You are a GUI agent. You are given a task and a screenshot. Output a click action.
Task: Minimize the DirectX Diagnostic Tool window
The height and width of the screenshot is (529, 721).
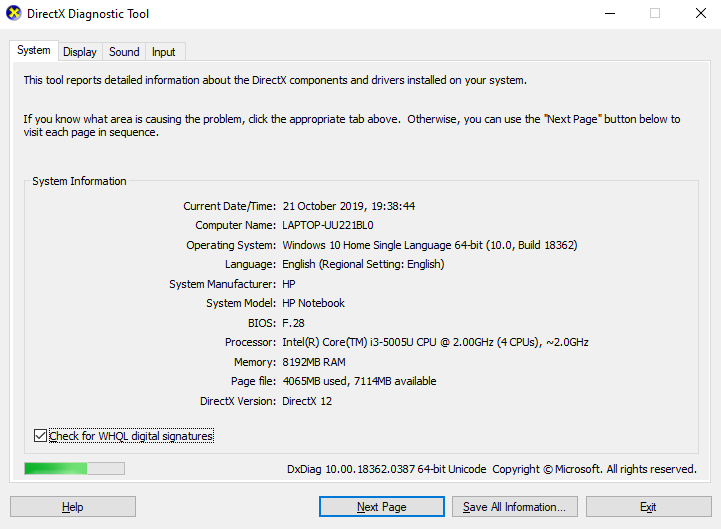(609, 14)
